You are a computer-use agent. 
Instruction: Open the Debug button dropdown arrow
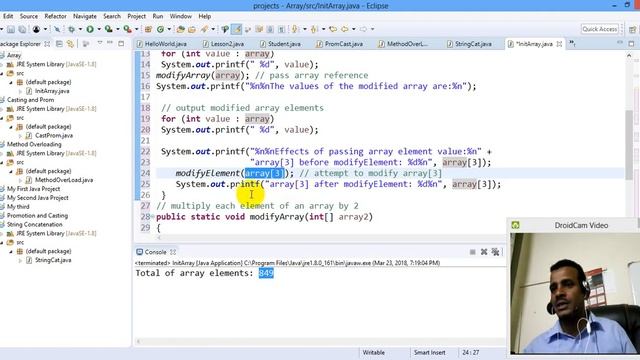[x=80, y=29]
